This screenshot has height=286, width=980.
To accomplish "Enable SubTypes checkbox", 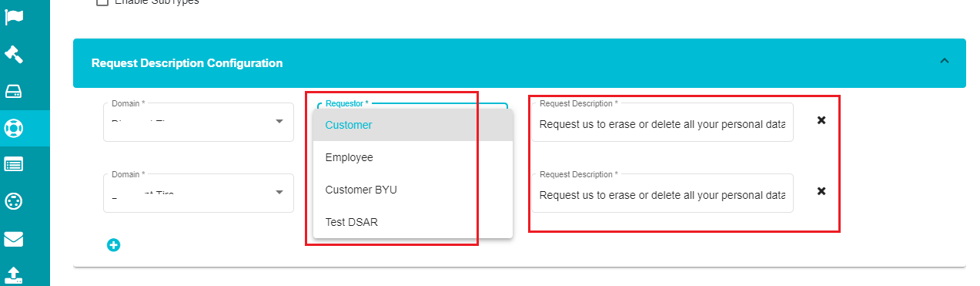I will [102, 2].
